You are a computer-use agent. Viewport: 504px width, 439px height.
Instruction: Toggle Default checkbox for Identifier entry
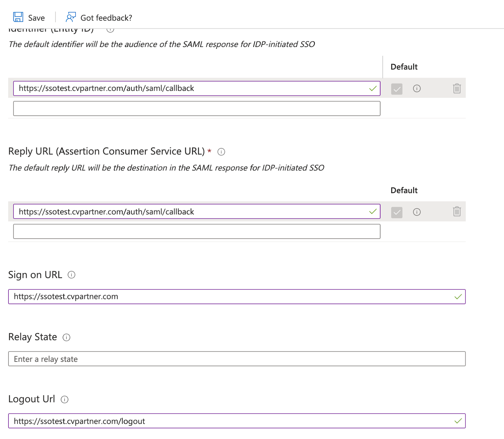click(x=397, y=89)
